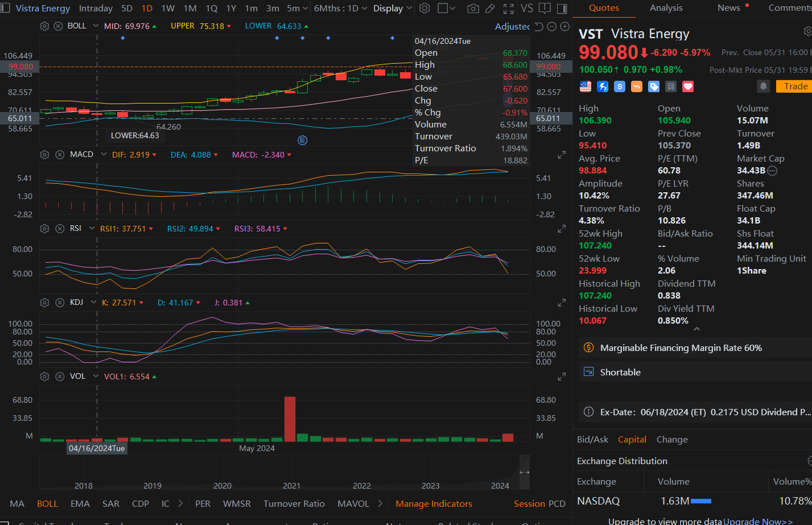Open chart settings gear in top toolbar
This screenshot has height=525, width=812.
tap(424, 8)
